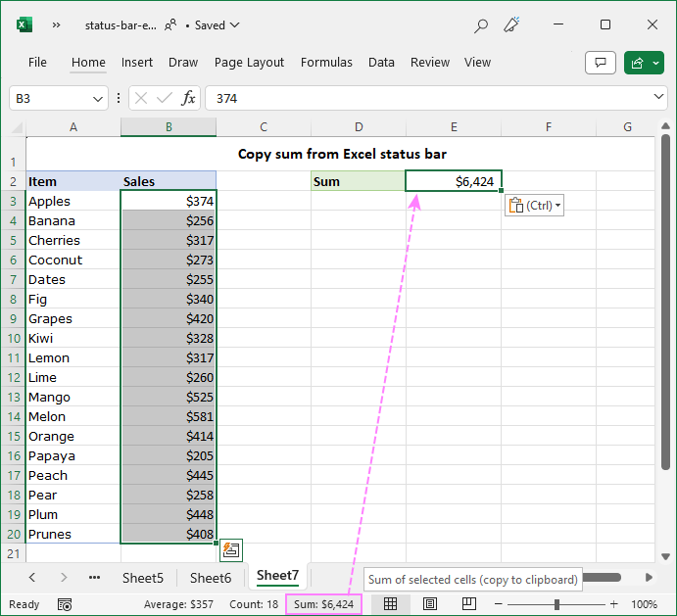Switch to Page Break Preview

pos(469,604)
